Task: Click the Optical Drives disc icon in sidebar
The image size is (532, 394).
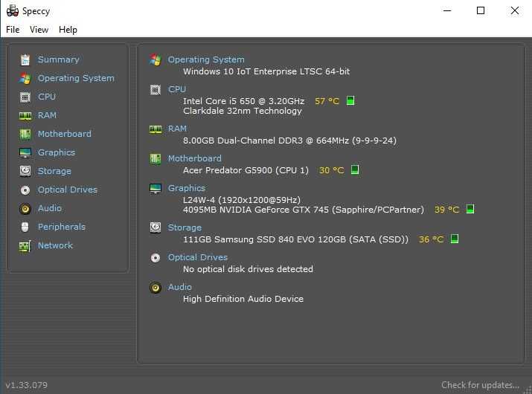Action: tap(25, 190)
